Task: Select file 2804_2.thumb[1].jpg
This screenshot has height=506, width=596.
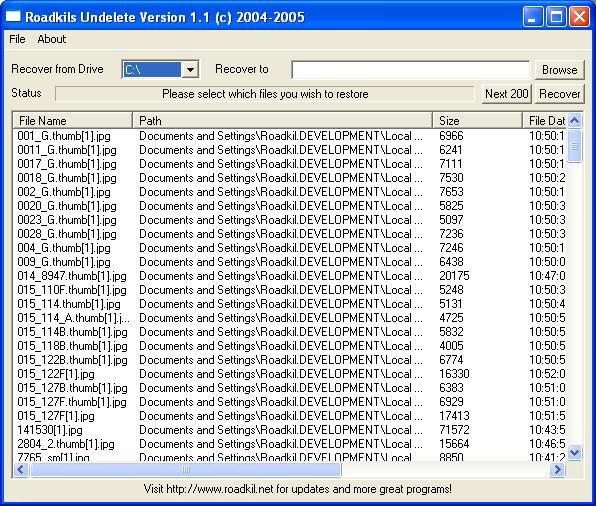Action: [x=66, y=444]
